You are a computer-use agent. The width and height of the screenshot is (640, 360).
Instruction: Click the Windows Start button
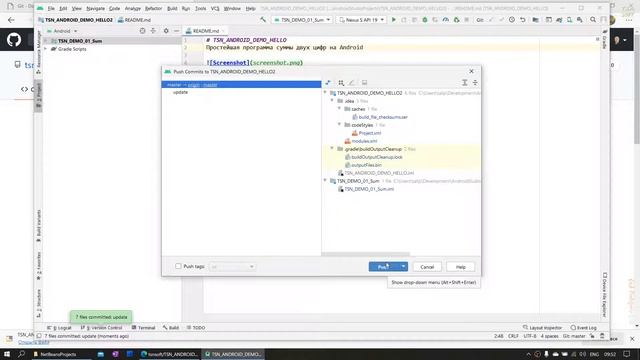7,354
